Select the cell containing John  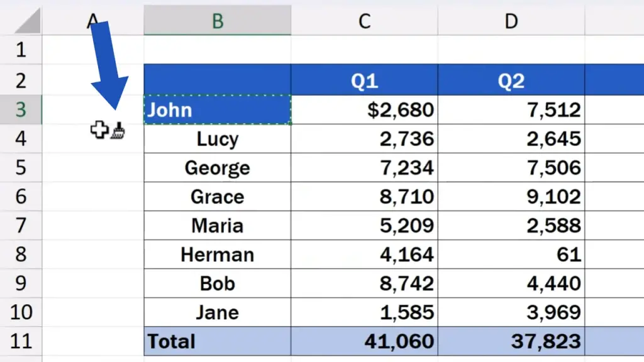[217, 110]
